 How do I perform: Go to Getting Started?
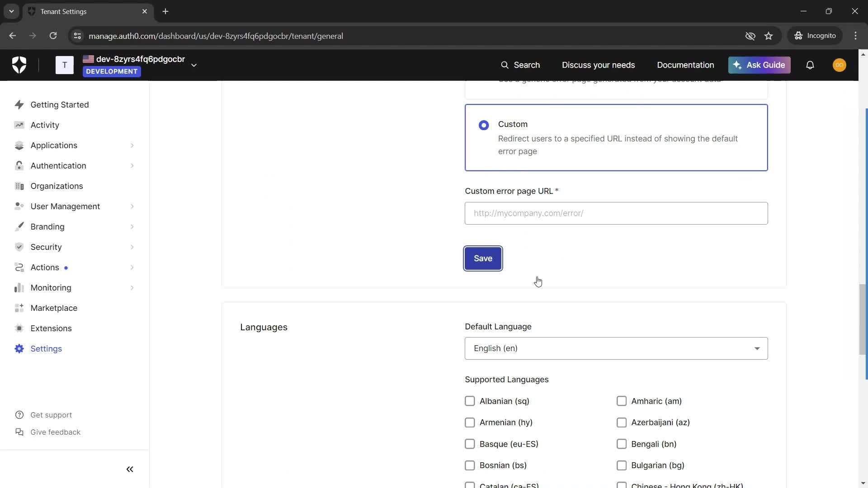60,105
